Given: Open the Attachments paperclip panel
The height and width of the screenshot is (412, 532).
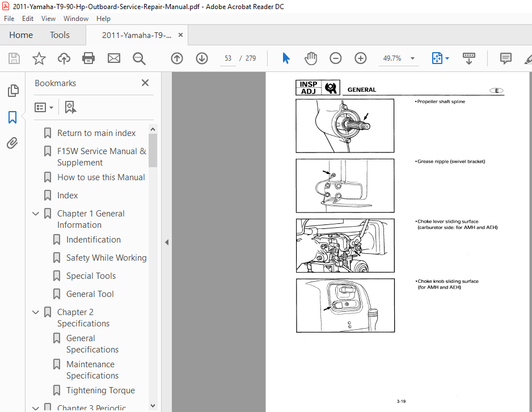Looking at the screenshot, I should [12, 143].
